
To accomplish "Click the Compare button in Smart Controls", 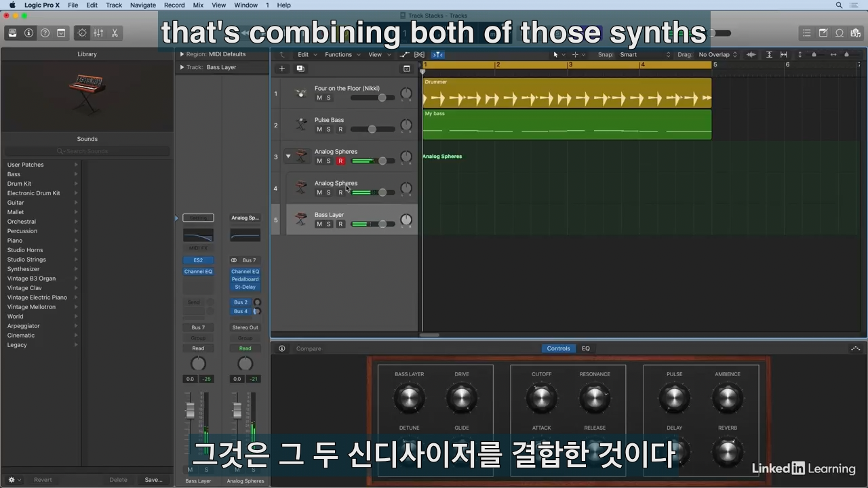I will [309, 348].
